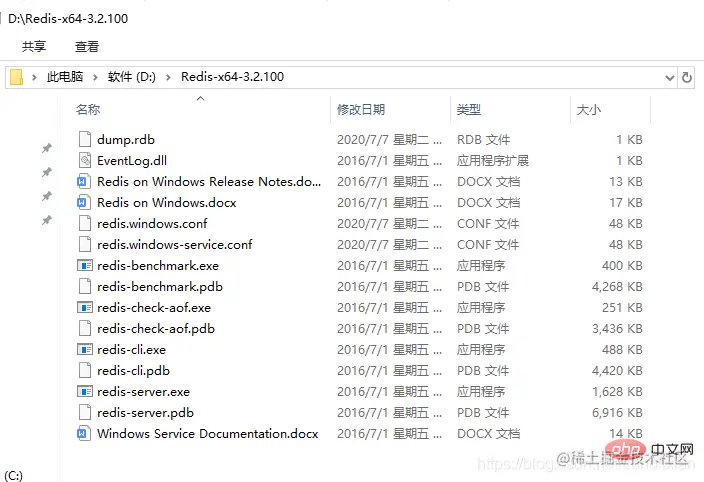The image size is (704, 482).
Task: Expand the chevron before 此电脑 in breadcrumb
Action: (x=34, y=77)
